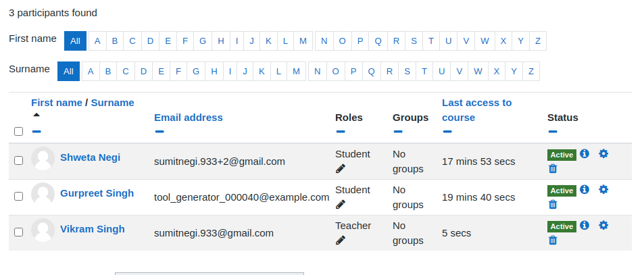Sort by Last access to course
Viewport: 644px width, 275px height.
(476, 110)
